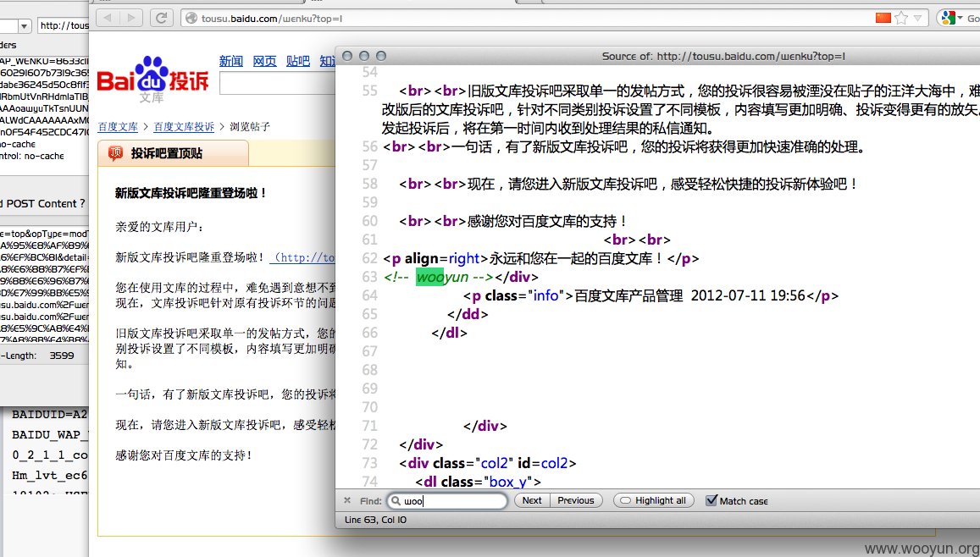Click the post title 新版文库投诉吧隆重登场啦！
Image resolution: width=980 pixels, height=557 pixels.
pos(191,193)
